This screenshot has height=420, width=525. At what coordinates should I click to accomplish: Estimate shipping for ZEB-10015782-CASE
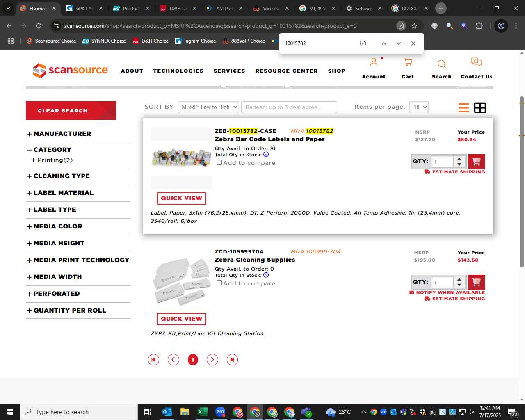click(x=455, y=172)
